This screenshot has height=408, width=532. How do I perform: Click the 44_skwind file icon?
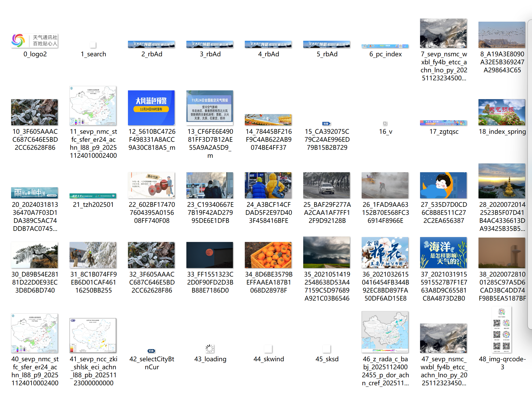pyautogui.click(x=268, y=349)
